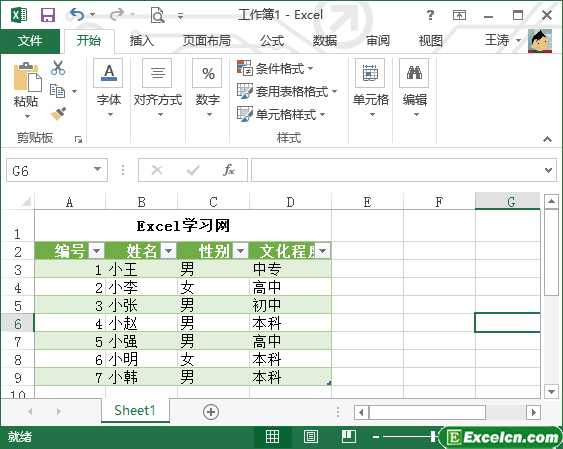Image resolution: width=563 pixels, height=449 pixels.
Task: Switch to the 公式 Formulas tab
Action: [x=272, y=41]
